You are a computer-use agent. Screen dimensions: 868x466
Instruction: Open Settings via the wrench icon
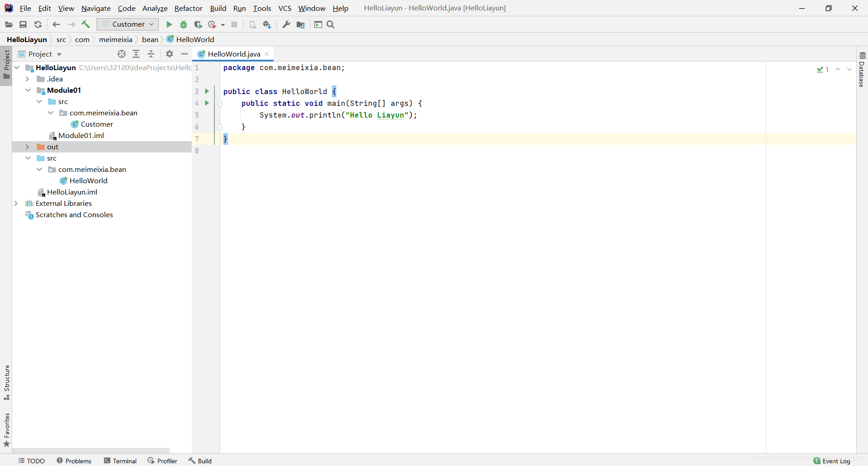pyautogui.click(x=286, y=24)
